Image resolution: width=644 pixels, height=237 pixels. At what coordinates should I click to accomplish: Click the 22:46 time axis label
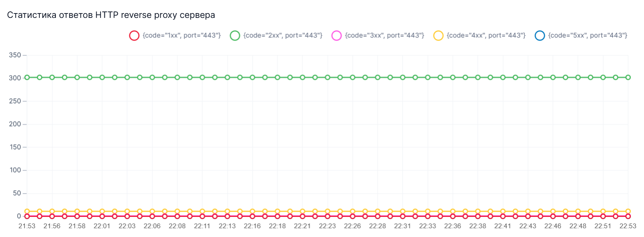click(x=553, y=226)
